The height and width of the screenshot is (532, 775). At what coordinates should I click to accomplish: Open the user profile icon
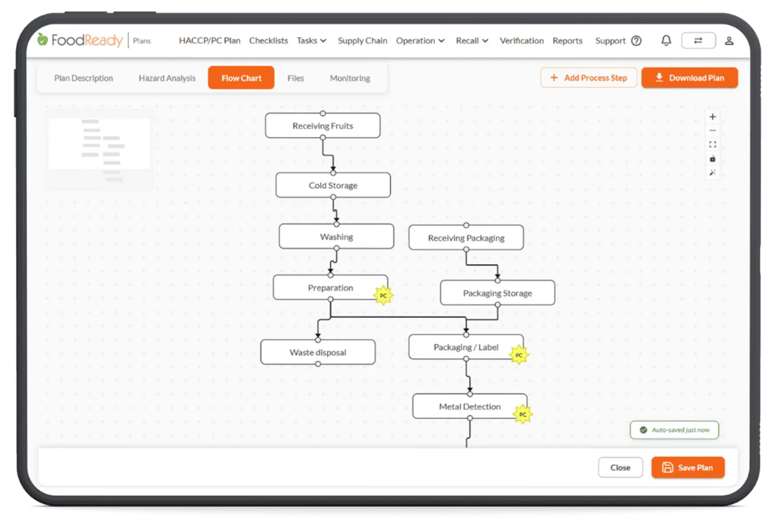[729, 41]
